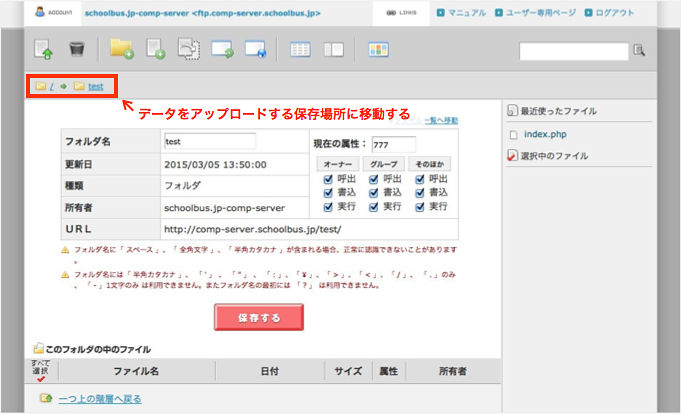
Task: Uncheck group 実行 (execute) permission
Action: coord(374,207)
